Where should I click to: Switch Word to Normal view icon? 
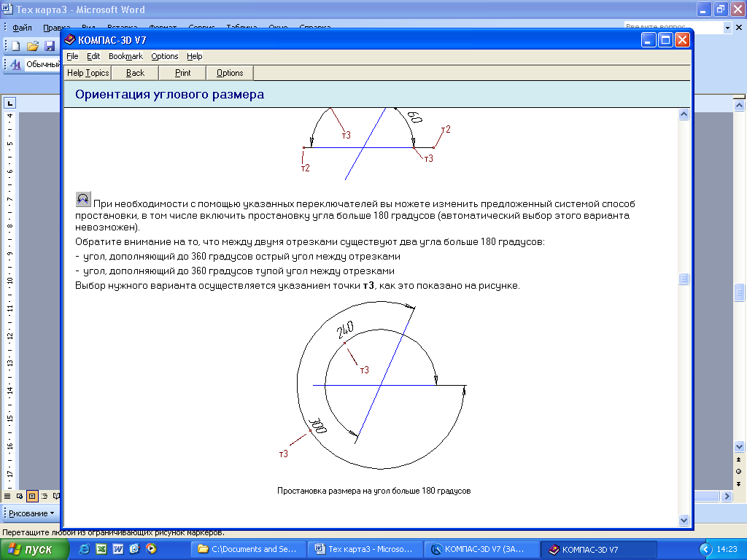coord(7,496)
